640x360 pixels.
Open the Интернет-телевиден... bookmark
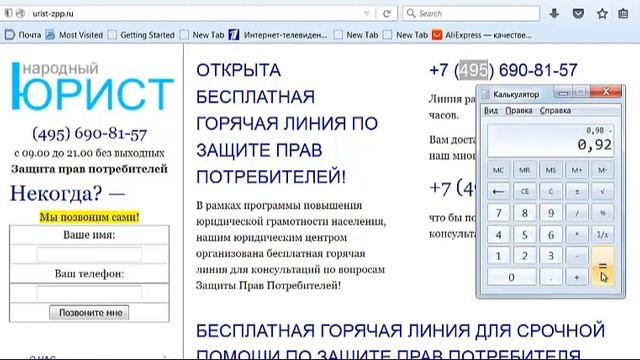point(278,35)
